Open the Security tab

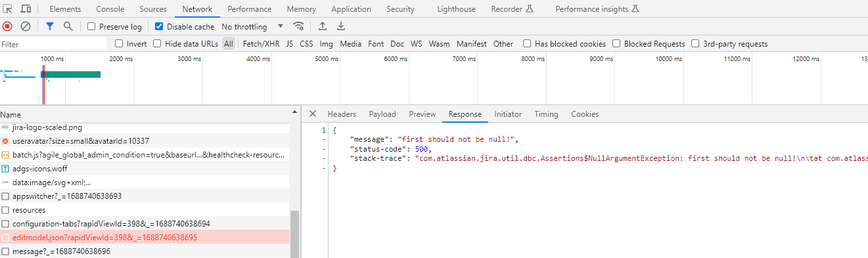click(400, 9)
